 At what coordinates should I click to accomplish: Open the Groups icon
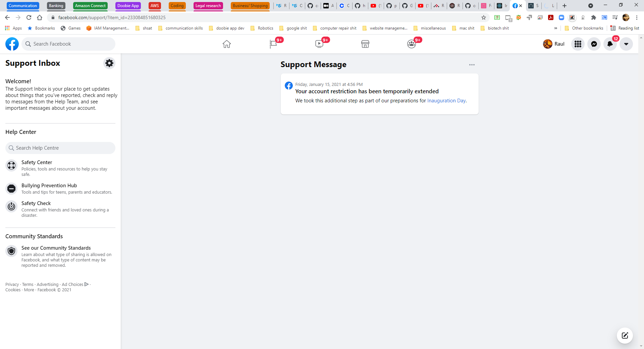[412, 44]
